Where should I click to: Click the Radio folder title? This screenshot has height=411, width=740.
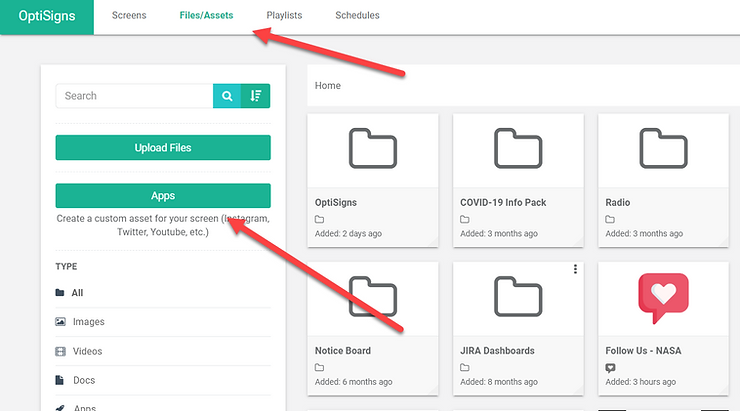tap(618, 202)
